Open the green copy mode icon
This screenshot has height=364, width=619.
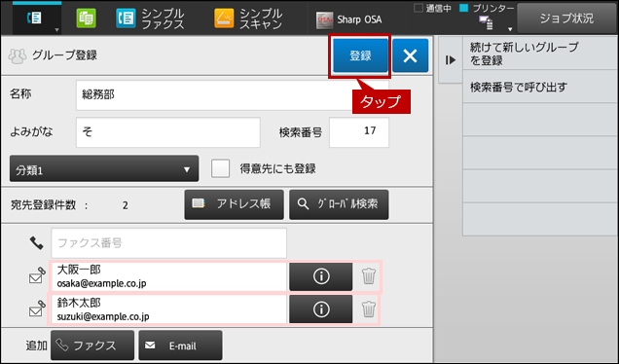point(86,18)
